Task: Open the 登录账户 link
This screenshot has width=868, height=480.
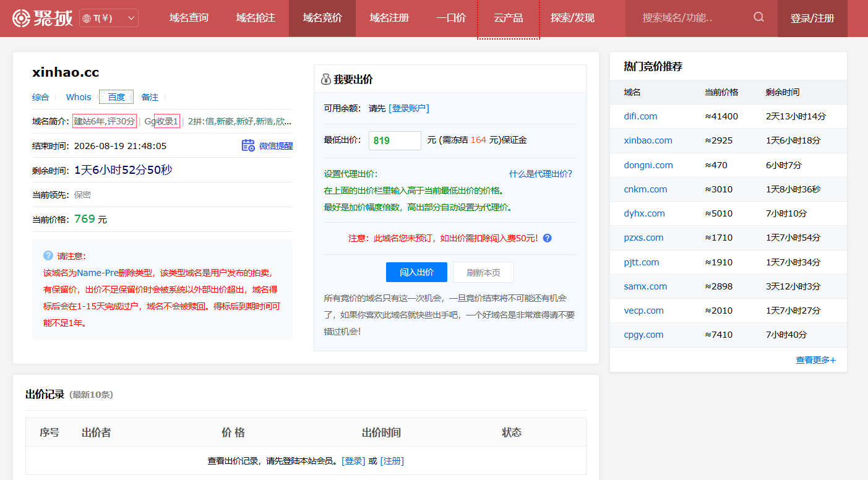Action: (409, 108)
